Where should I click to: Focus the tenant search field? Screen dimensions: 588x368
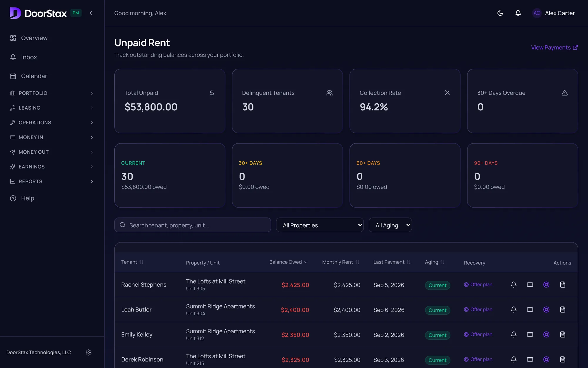point(193,225)
